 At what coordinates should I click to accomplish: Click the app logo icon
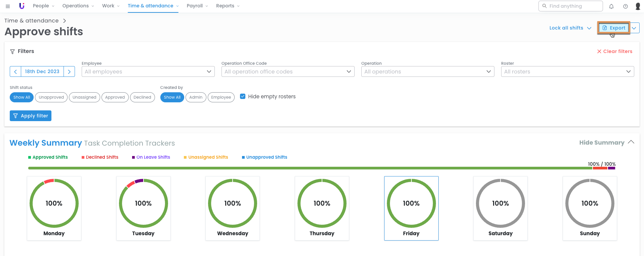(x=22, y=6)
